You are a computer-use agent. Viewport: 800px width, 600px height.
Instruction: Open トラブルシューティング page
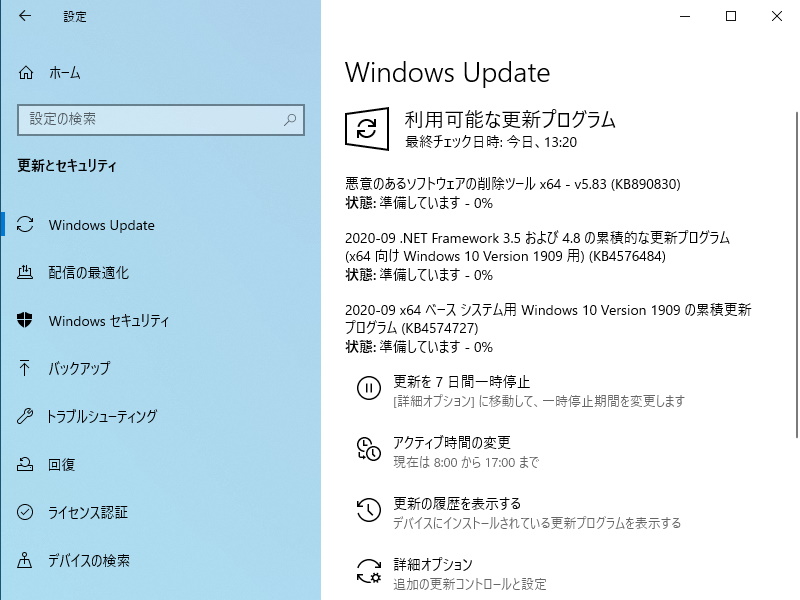103,416
